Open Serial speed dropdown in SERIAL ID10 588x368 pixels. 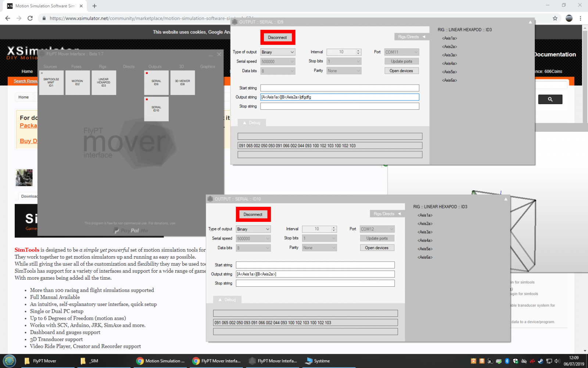pyautogui.click(x=253, y=238)
